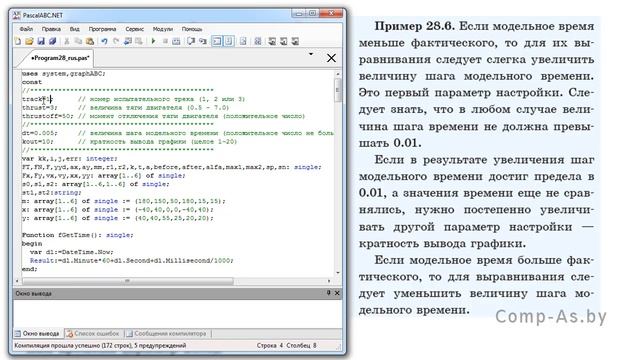Pin the Окно вывода output panel

click(329, 293)
